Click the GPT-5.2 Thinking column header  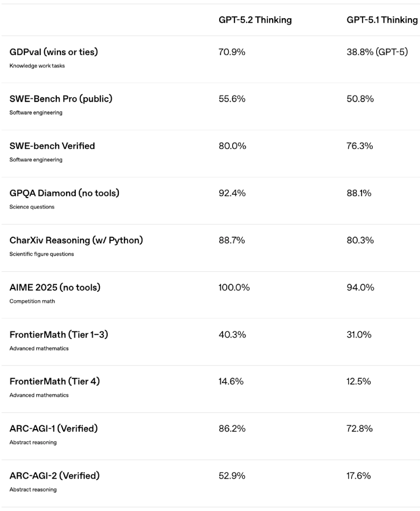pos(255,20)
